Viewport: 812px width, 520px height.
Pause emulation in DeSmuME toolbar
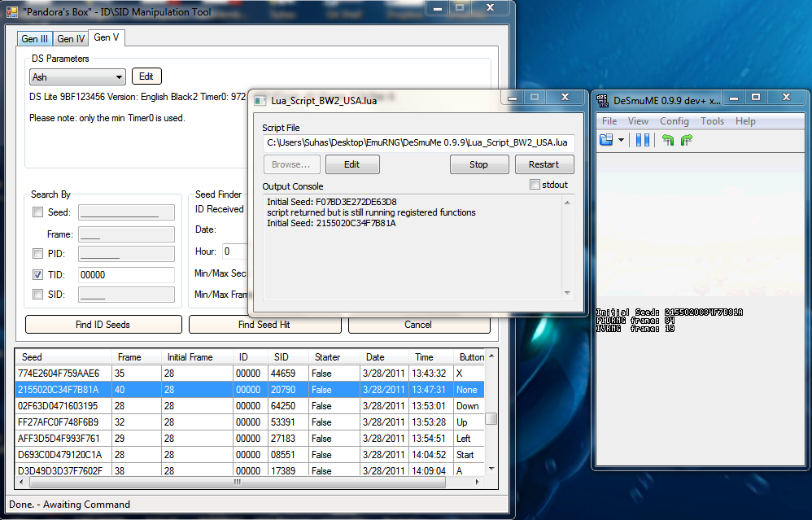pyautogui.click(x=642, y=140)
